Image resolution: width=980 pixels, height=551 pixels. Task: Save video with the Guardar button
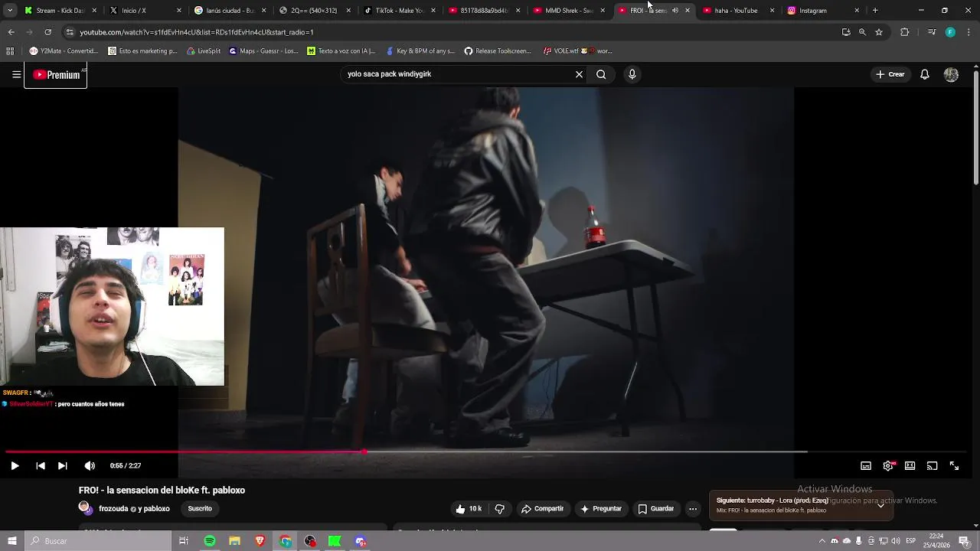pos(656,509)
